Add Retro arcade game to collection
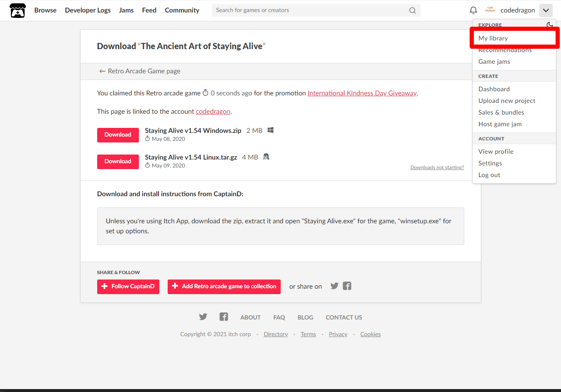The width and height of the screenshot is (561, 392). [x=224, y=287]
